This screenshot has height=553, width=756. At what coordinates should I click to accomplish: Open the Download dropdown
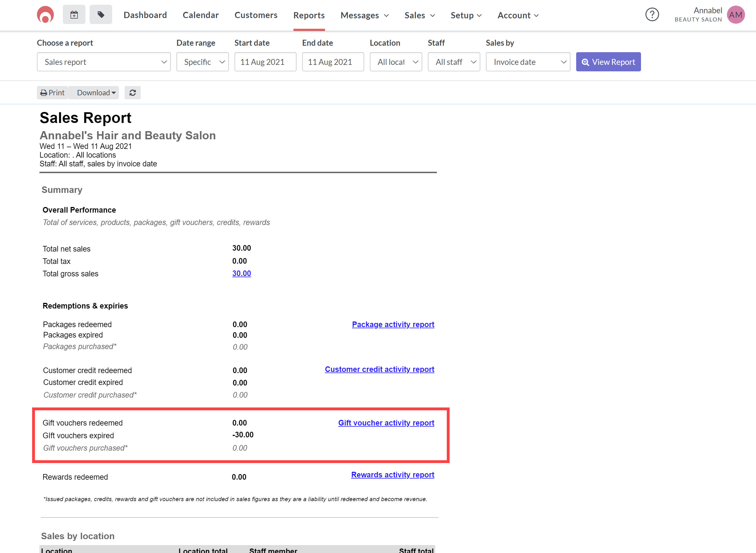click(x=96, y=93)
